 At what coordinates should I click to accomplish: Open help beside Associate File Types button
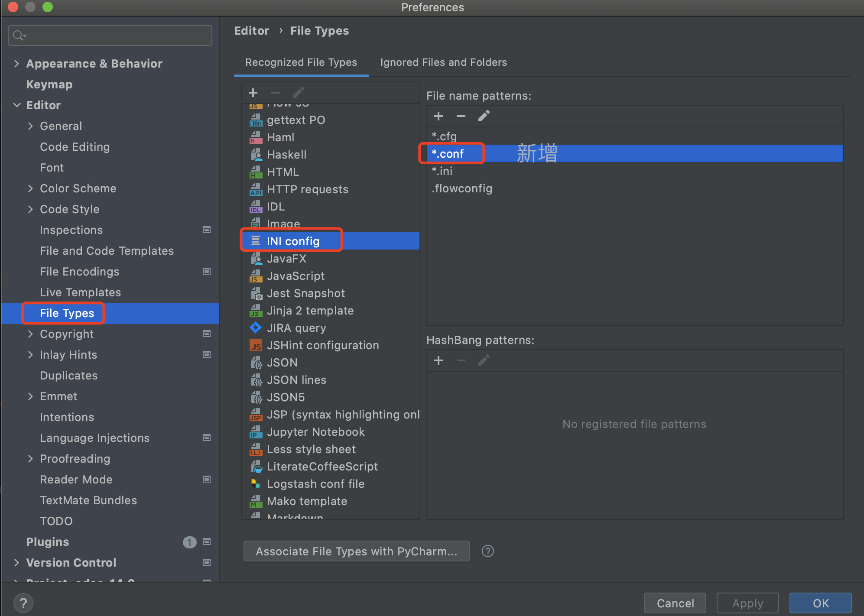point(487,551)
